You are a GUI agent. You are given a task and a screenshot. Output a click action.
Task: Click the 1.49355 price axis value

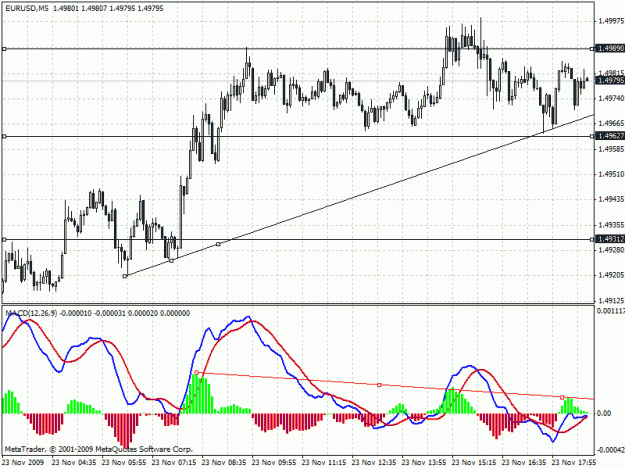(611, 225)
